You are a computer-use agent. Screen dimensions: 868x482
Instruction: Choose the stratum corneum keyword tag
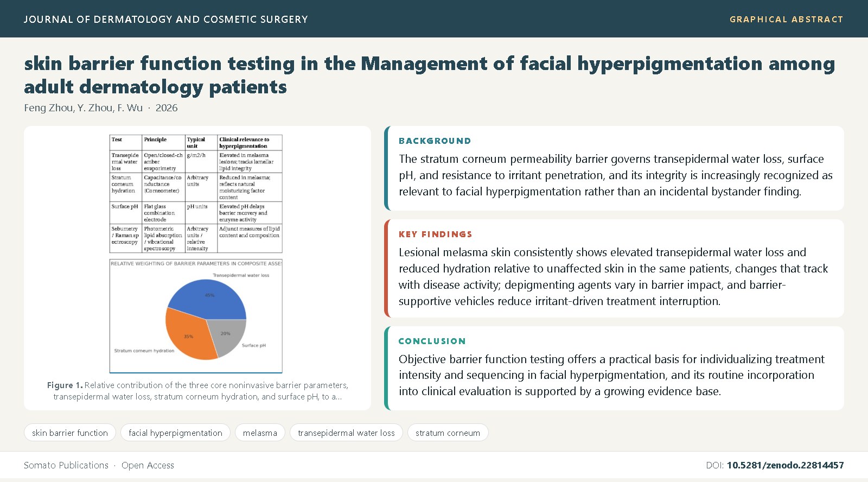(x=448, y=433)
